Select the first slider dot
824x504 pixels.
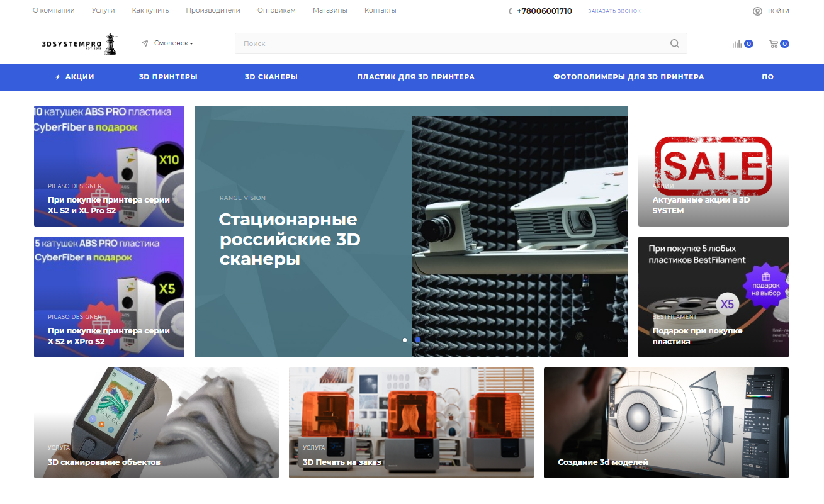click(x=405, y=340)
